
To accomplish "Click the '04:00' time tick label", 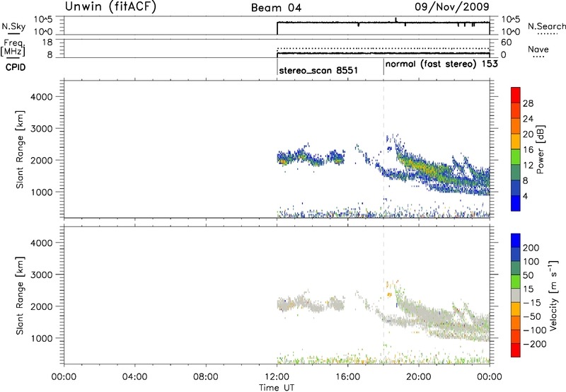I will pyautogui.click(x=134, y=377).
